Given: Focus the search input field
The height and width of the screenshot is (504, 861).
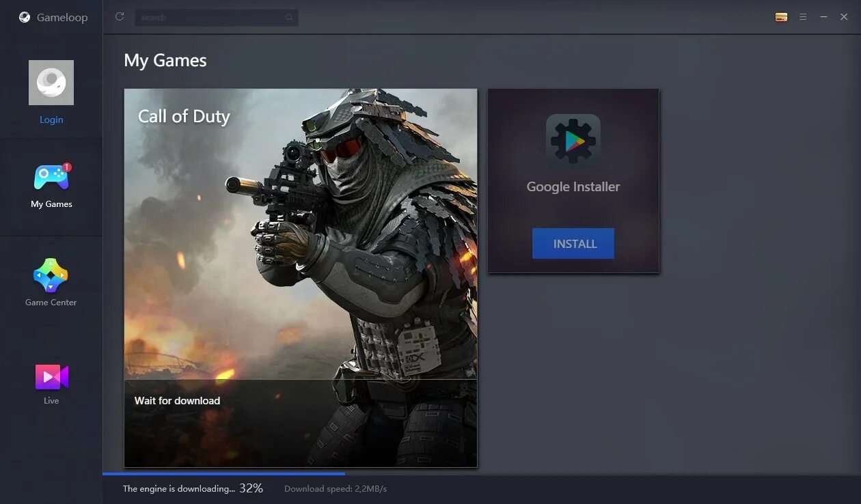Looking at the screenshot, I should pos(217,17).
